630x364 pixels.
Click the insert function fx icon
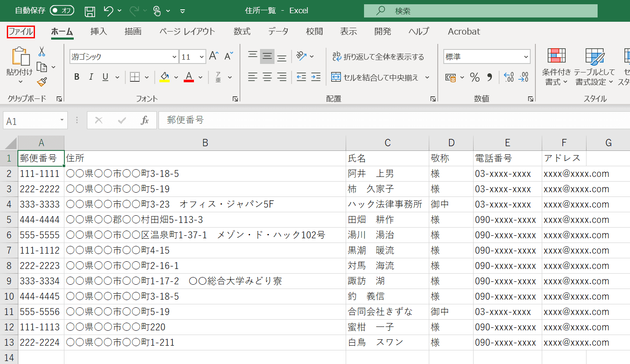coord(144,120)
